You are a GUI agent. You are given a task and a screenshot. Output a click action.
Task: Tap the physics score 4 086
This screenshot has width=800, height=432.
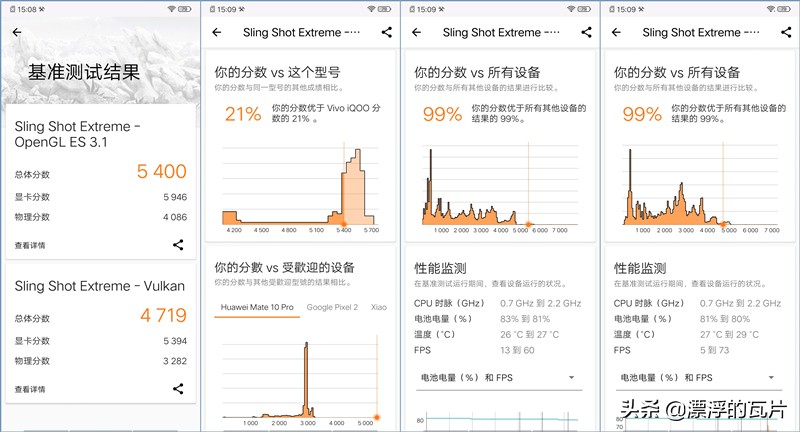pyautogui.click(x=175, y=217)
